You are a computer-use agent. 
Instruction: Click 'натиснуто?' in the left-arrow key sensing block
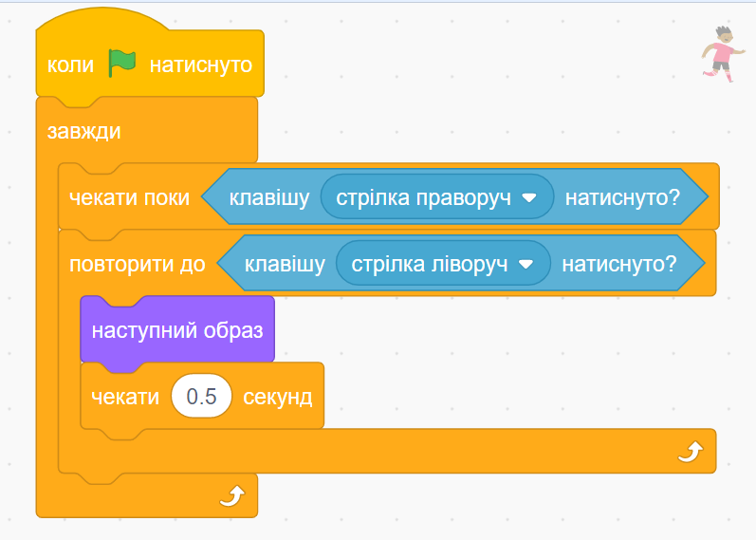click(x=619, y=264)
